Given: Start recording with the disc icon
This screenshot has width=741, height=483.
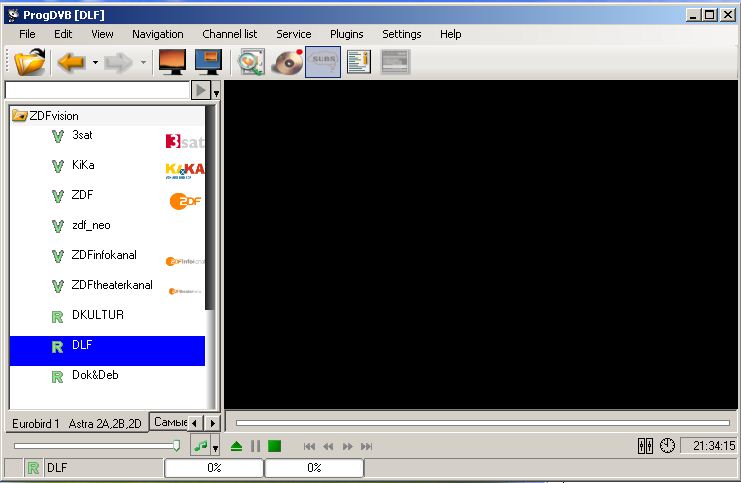Looking at the screenshot, I should coord(287,62).
